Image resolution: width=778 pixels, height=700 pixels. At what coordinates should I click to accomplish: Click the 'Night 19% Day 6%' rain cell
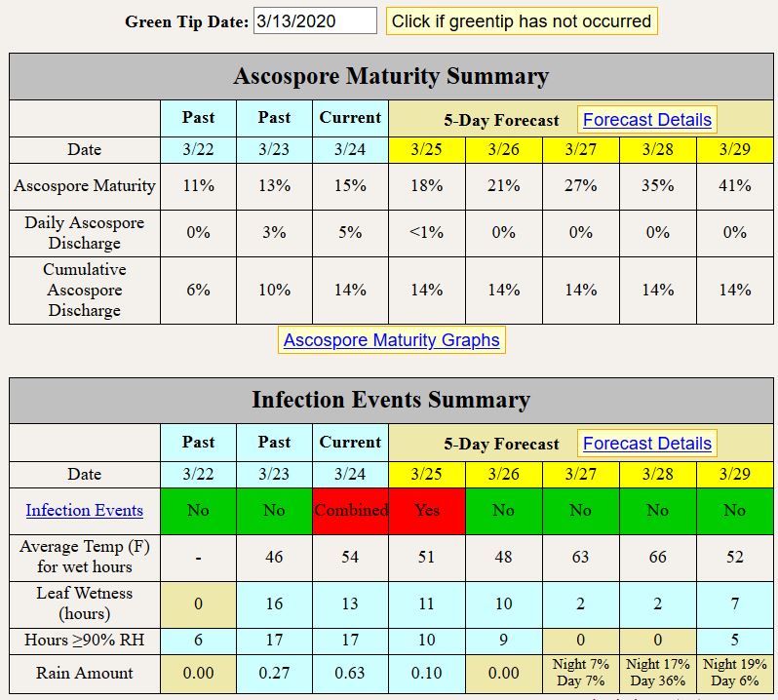coord(735,674)
